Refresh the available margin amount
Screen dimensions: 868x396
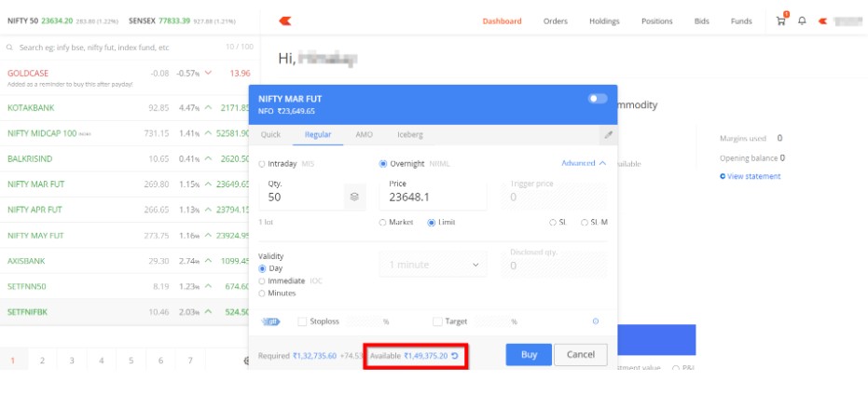pos(455,355)
